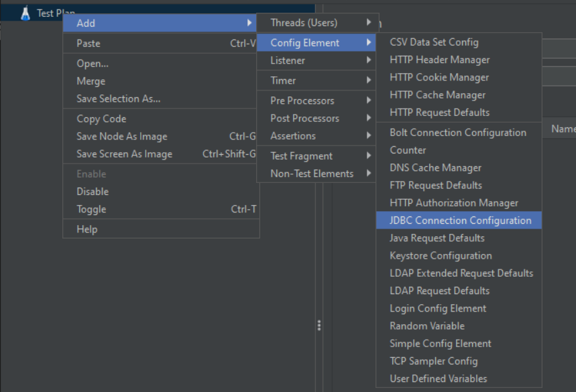Screen dimensions: 576x392
Task: Add Simple Config Element
Action: 459,344
